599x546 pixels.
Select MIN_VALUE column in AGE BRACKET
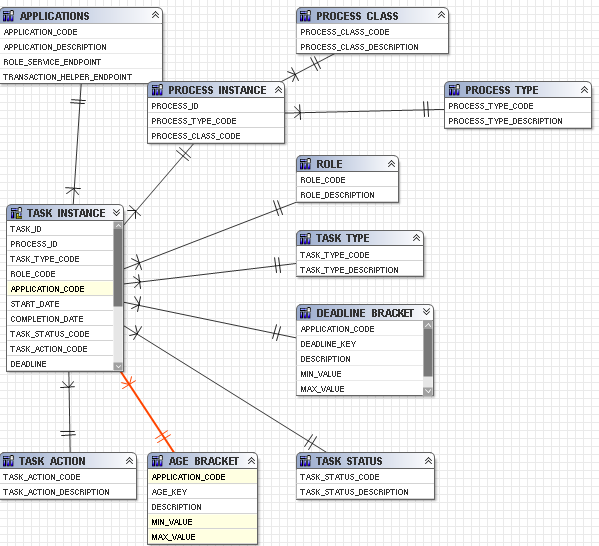pos(202,522)
